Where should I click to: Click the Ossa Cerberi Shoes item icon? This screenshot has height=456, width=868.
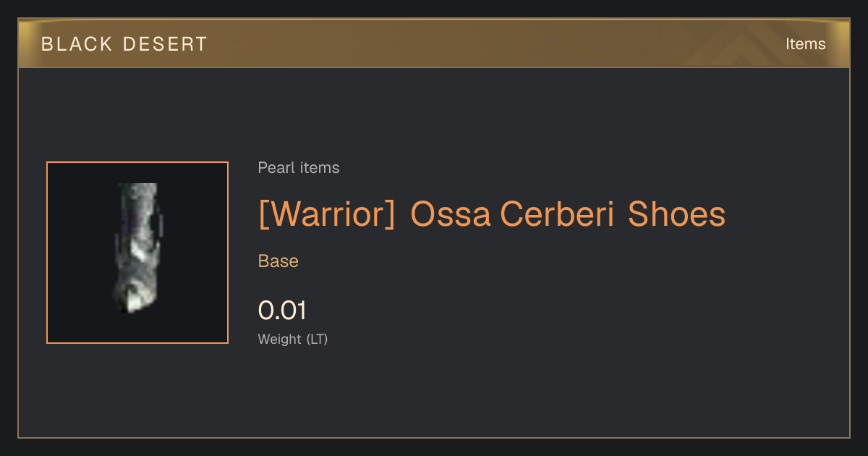coord(137,253)
